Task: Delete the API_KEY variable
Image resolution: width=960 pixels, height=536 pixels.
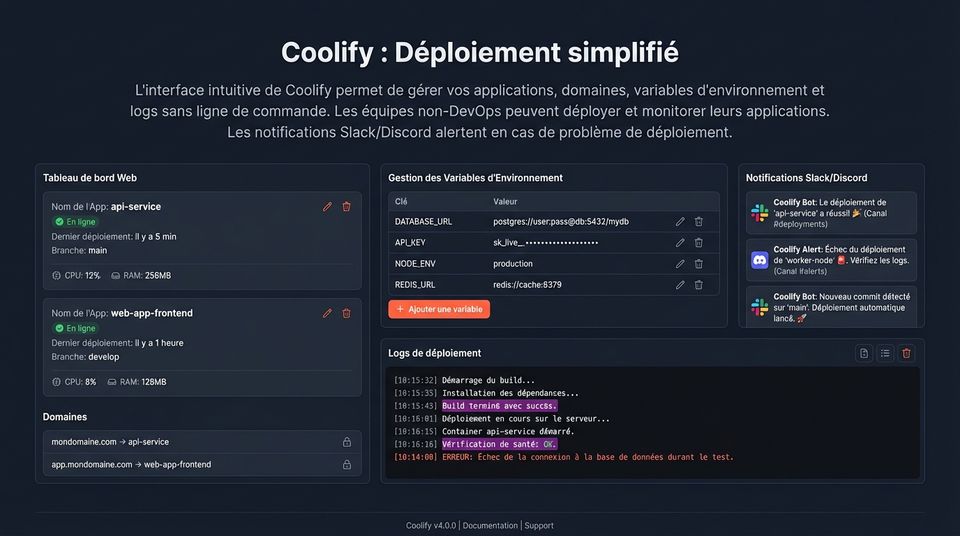Action: point(699,243)
